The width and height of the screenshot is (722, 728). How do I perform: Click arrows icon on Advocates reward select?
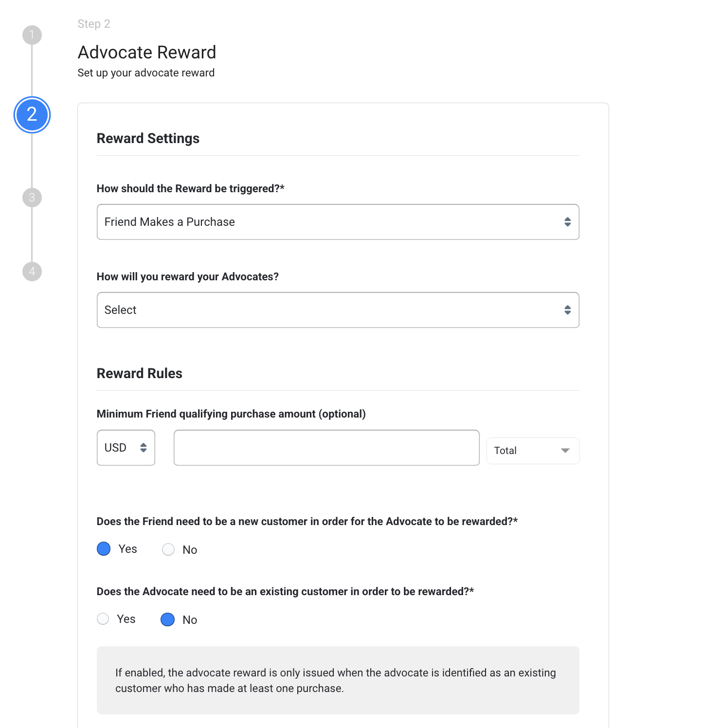[x=567, y=310]
